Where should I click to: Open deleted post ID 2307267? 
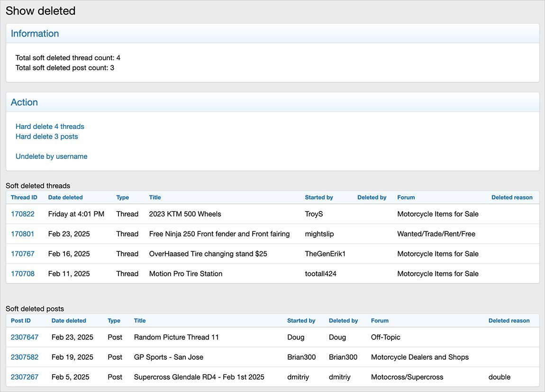point(25,377)
